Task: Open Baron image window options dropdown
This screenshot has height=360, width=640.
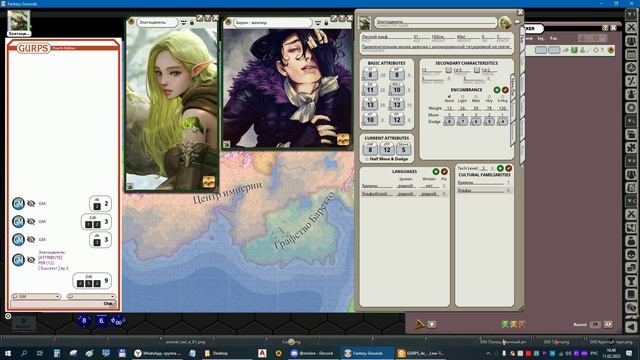Action: [x=318, y=23]
